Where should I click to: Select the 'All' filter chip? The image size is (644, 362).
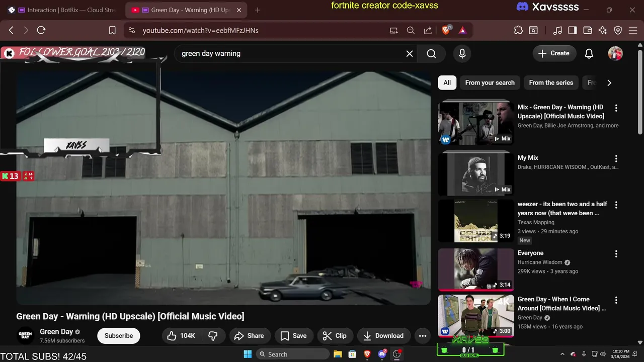click(447, 82)
